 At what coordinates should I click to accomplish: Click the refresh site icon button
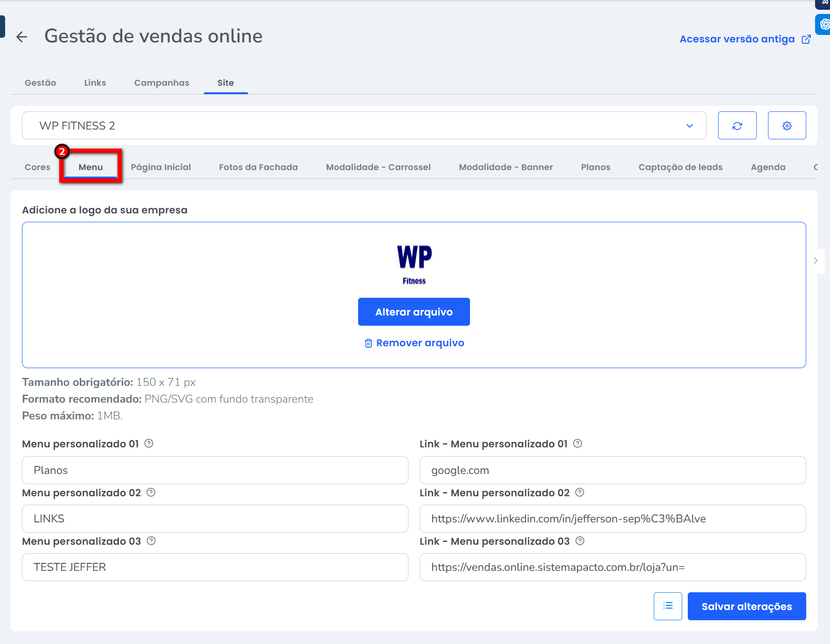click(737, 126)
